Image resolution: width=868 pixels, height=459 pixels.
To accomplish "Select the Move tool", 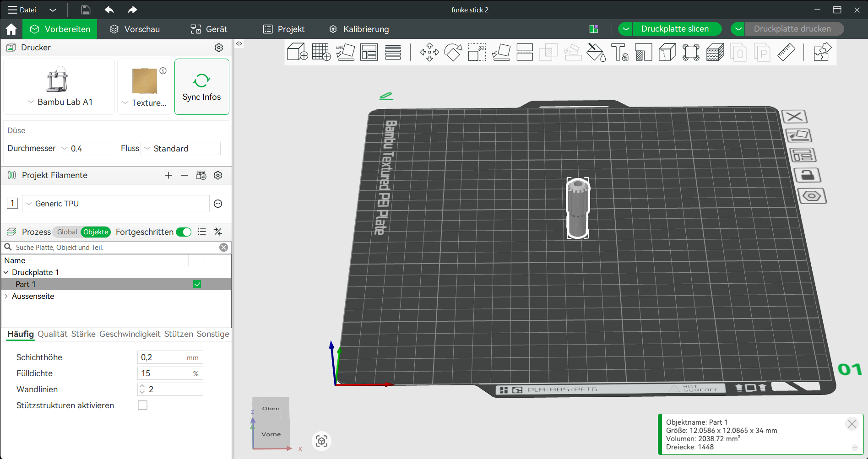I will [429, 52].
